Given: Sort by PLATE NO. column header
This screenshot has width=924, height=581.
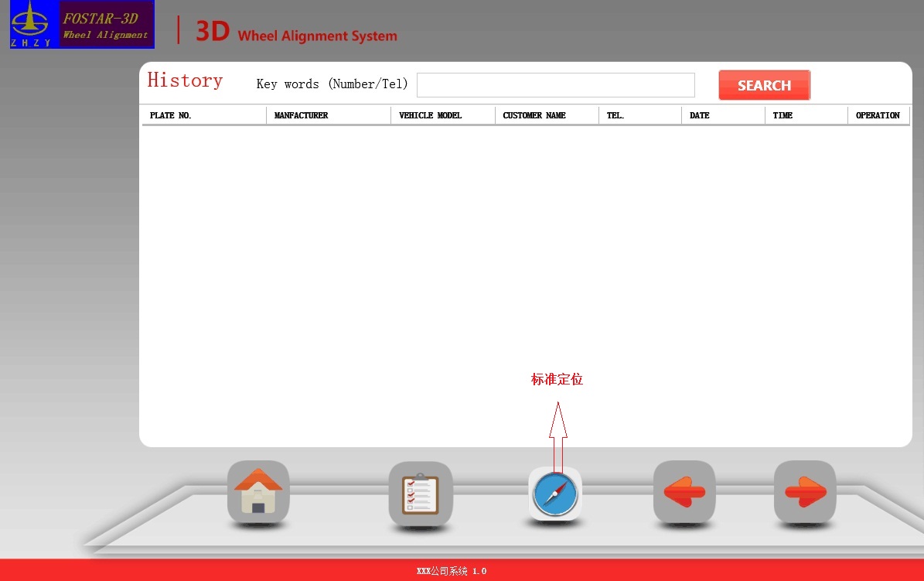Looking at the screenshot, I should [x=171, y=115].
